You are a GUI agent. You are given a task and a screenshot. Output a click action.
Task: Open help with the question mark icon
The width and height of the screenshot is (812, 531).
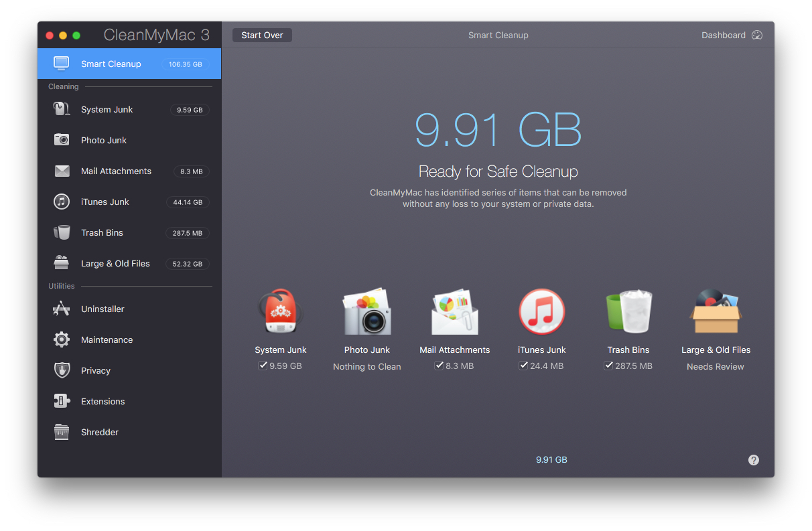click(x=754, y=460)
